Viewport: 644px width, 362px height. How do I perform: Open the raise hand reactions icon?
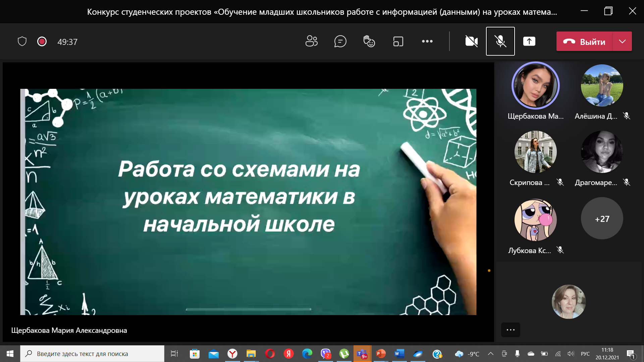(369, 42)
